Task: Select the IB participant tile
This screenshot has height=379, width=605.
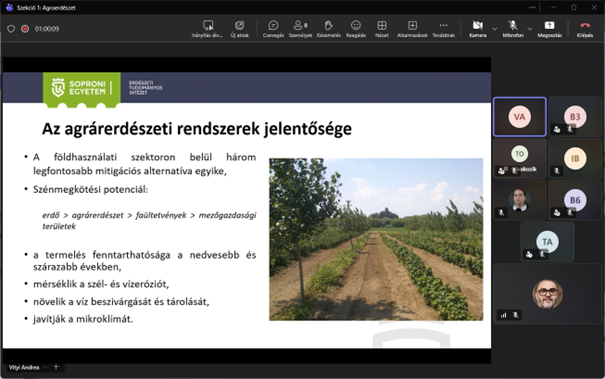Action: coord(575,159)
